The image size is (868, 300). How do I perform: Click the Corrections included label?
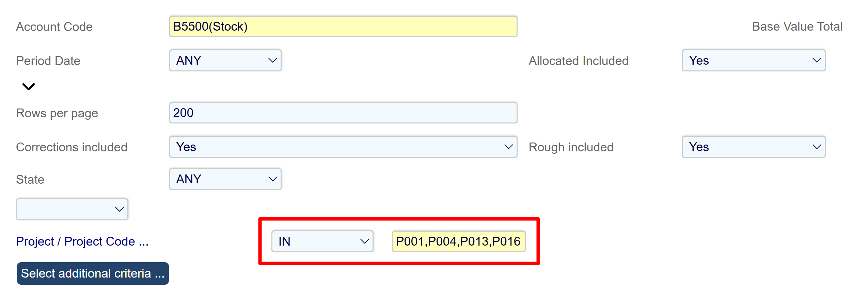72,147
